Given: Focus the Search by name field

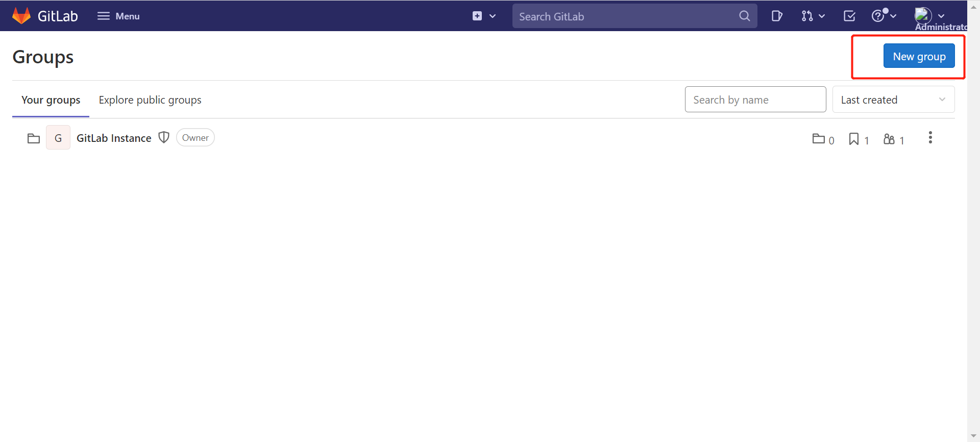Looking at the screenshot, I should (755, 100).
